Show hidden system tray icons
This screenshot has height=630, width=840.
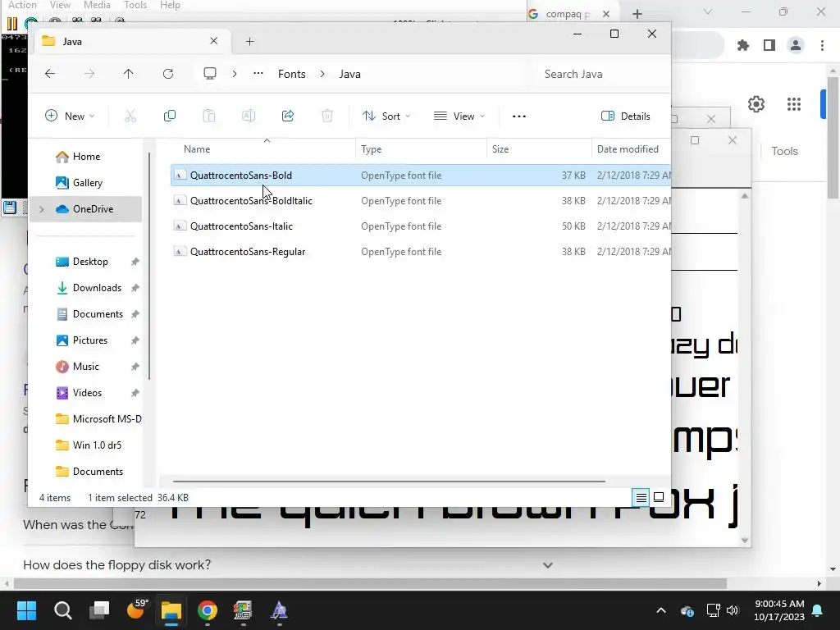click(661, 610)
